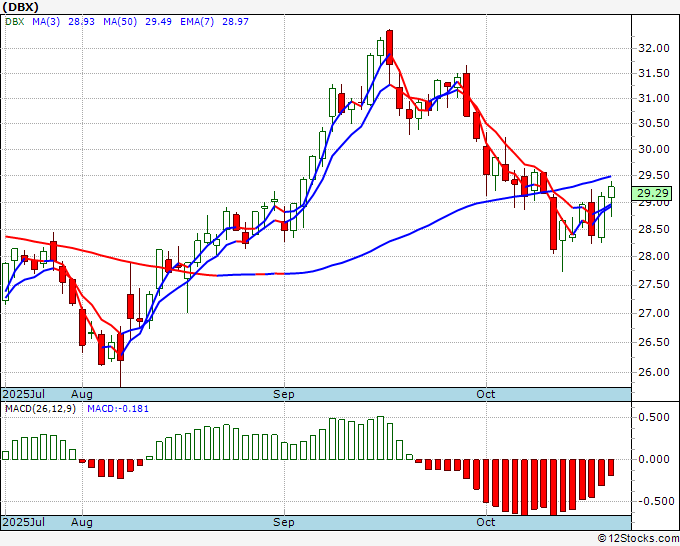The height and width of the screenshot is (546, 680).
Task: Click the 28.50 price axis label
Action: coord(654,229)
